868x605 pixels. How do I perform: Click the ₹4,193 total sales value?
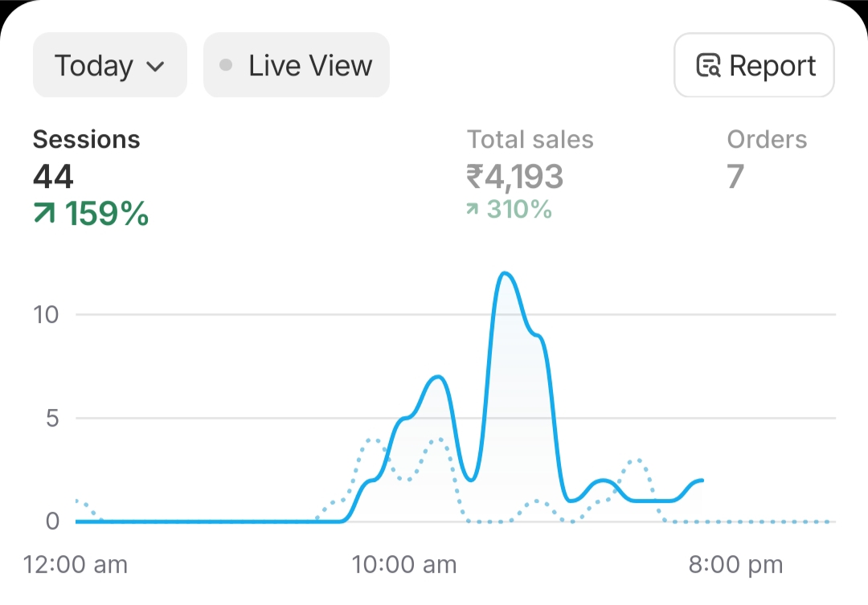point(515,176)
